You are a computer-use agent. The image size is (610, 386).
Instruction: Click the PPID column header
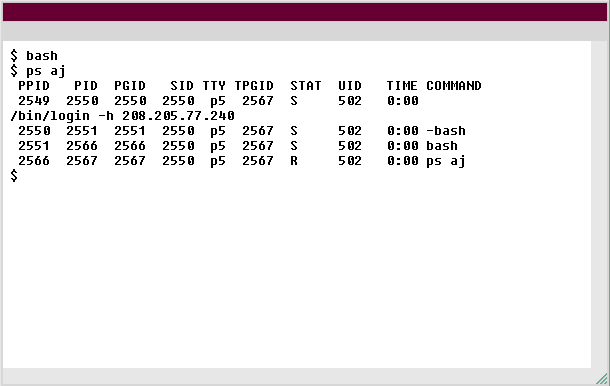34,86
